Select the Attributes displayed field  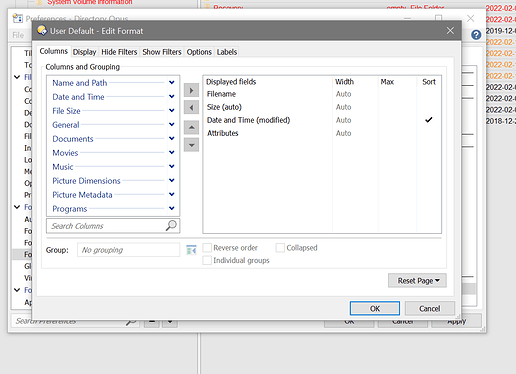(x=223, y=133)
